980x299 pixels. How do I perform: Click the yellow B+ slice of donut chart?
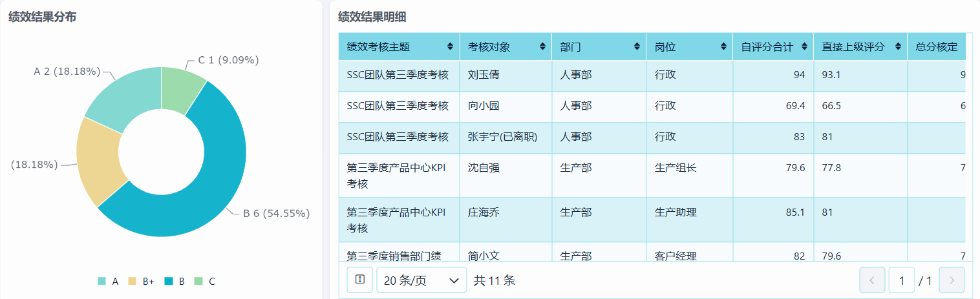coord(98,161)
